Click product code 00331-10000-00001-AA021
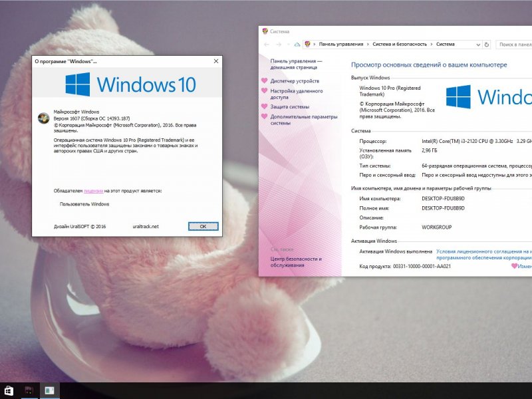Image resolution: width=532 pixels, height=399 pixels. 422,267
